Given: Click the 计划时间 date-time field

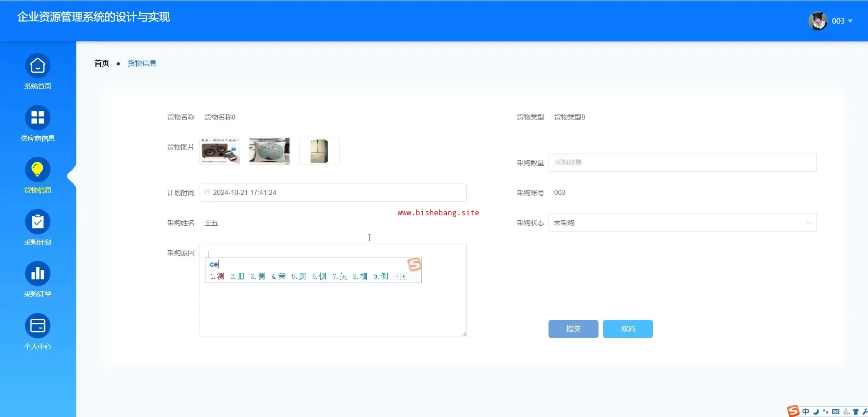Looking at the screenshot, I should point(333,193).
